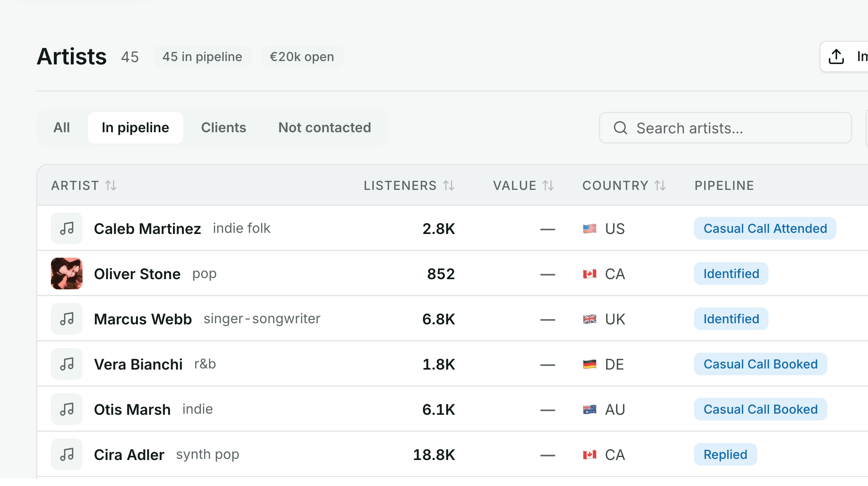Switch to the All tab
The width and height of the screenshot is (868, 486).
[x=62, y=128]
